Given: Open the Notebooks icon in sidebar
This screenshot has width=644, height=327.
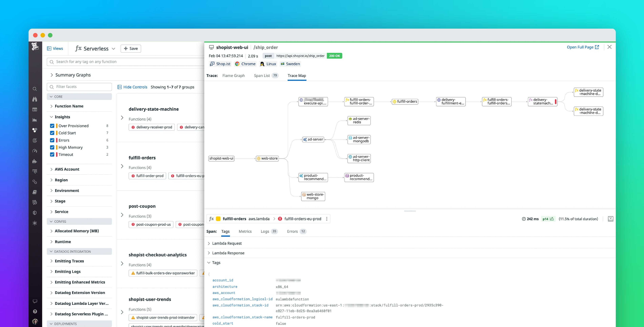Looking at the screenshot, I should tap(35, 192).
